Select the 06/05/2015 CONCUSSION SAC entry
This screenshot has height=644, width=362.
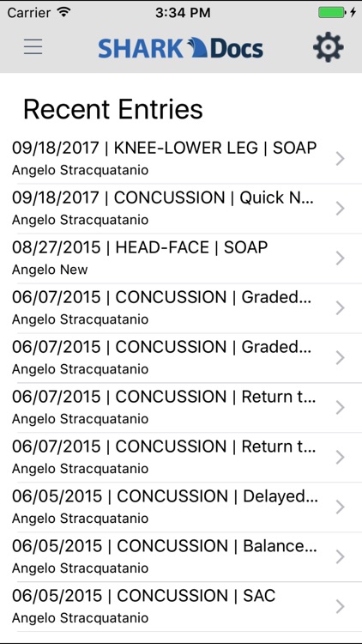(x=181, y=606)
